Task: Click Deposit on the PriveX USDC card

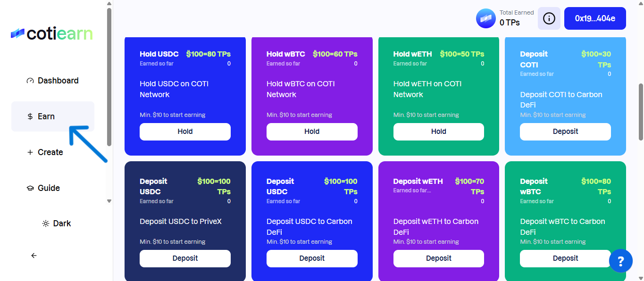Action: point(185,258)
